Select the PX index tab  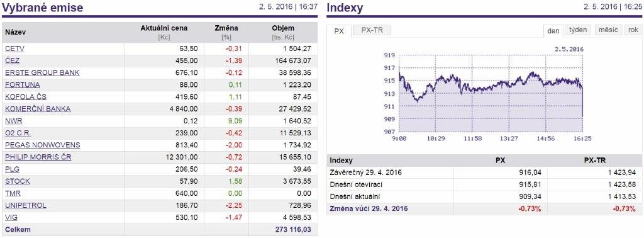tap(339, 31)
